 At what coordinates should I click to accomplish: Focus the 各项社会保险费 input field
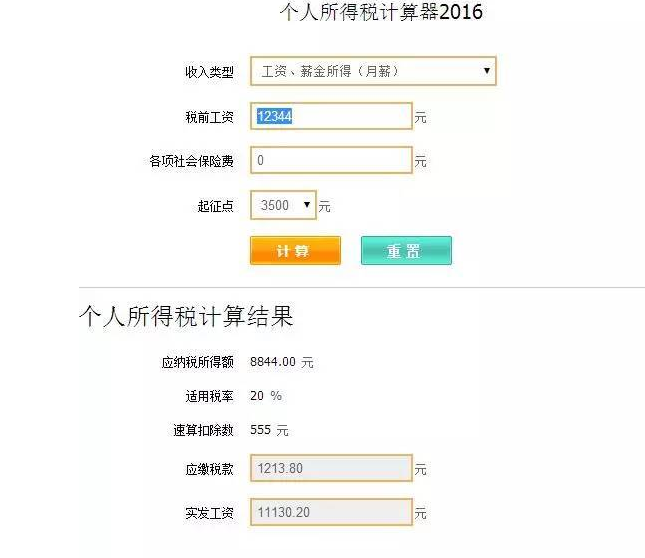331,160
